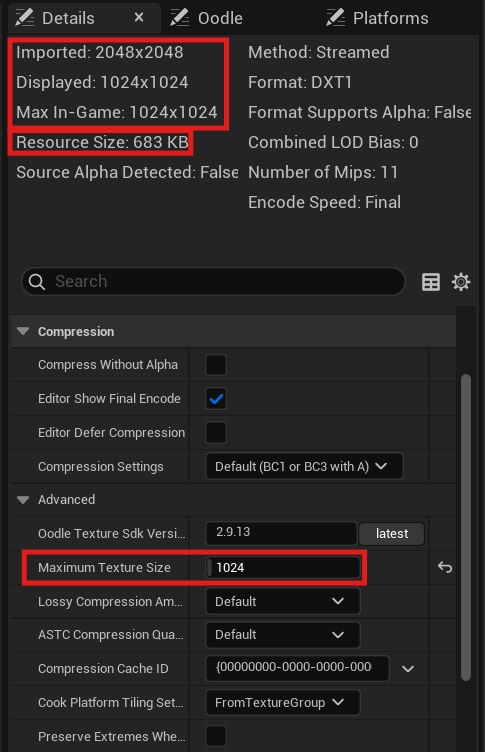Uncheck Editor Show Final Encode
Viewport: 485px width, 752px height.
pyautogui.click(x=216, y=399)
